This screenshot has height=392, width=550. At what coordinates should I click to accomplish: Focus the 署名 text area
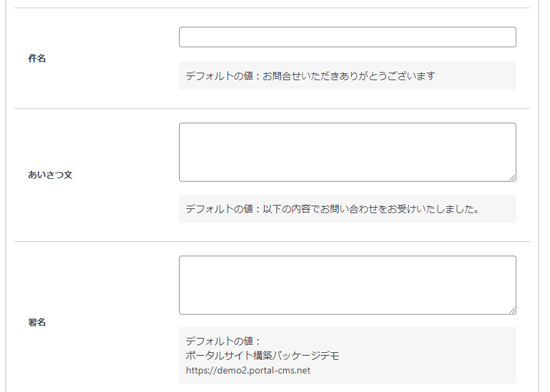[347, 285]
